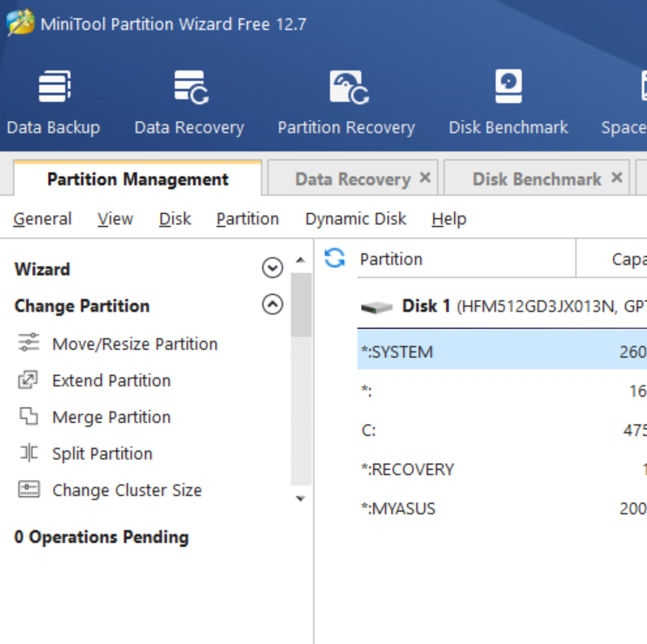Click the sidebar scroll up arrow
Viewport: 647px width, 644px height.
point(301,260)
